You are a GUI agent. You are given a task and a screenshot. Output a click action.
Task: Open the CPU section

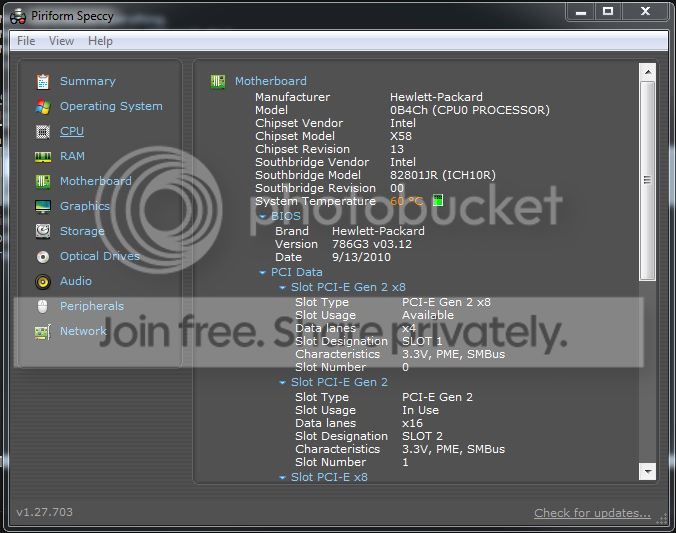coord(72,131)
